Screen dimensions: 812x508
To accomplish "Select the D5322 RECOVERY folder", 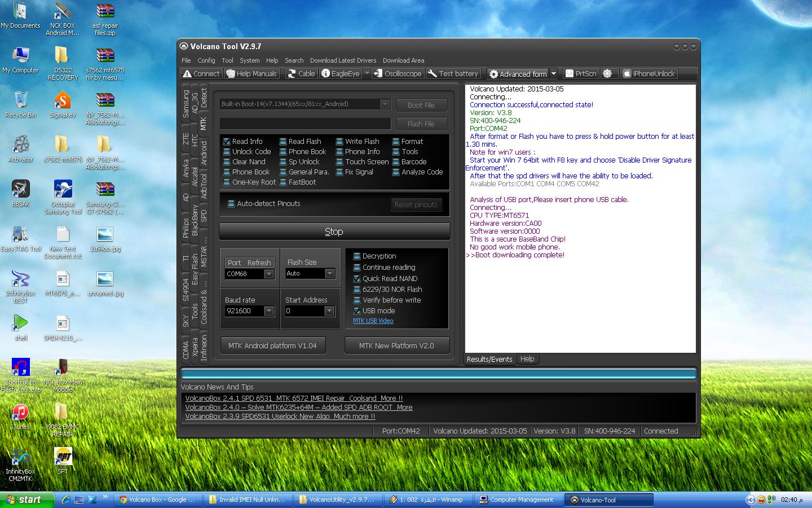I will click(63, 64).
